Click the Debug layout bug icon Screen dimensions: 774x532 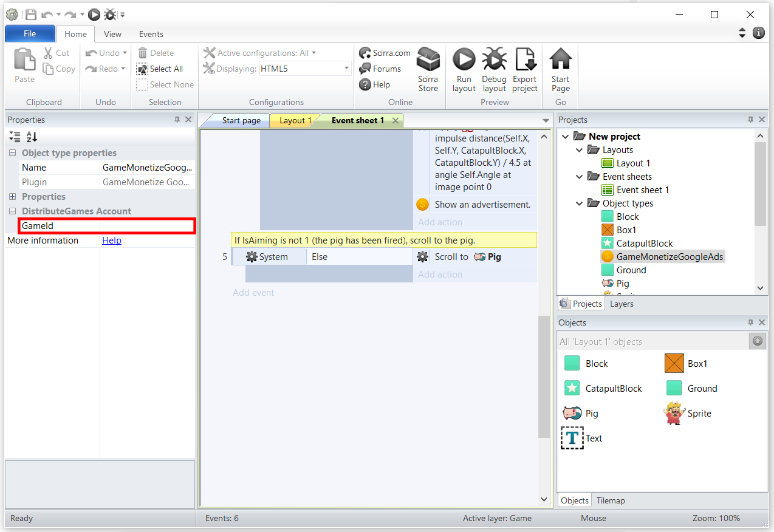[x=494, y=60]
